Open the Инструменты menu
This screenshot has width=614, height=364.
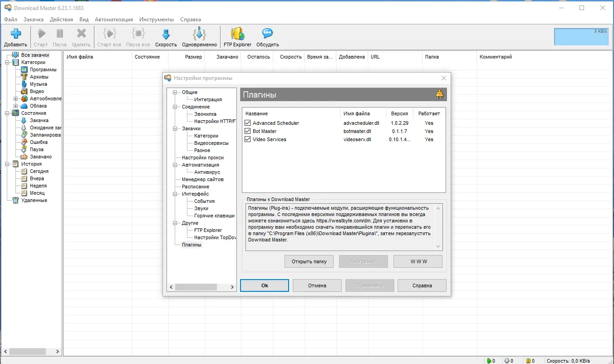[157, 20]
